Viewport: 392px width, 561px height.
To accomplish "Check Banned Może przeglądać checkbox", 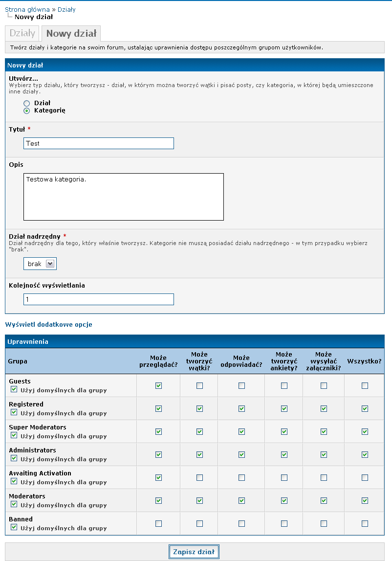I will pos(158,523).
